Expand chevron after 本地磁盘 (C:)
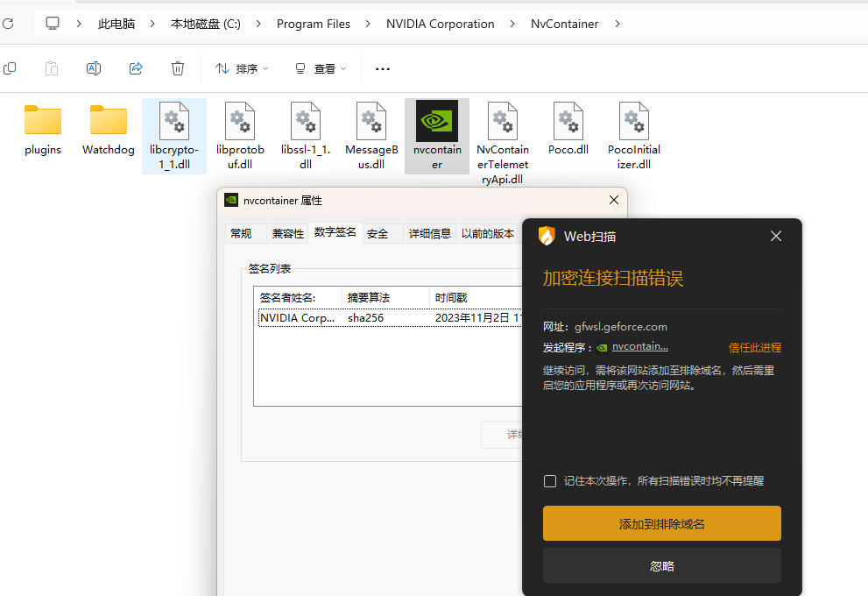This screenshot has width=868, height=596. [x=258, y=24]
